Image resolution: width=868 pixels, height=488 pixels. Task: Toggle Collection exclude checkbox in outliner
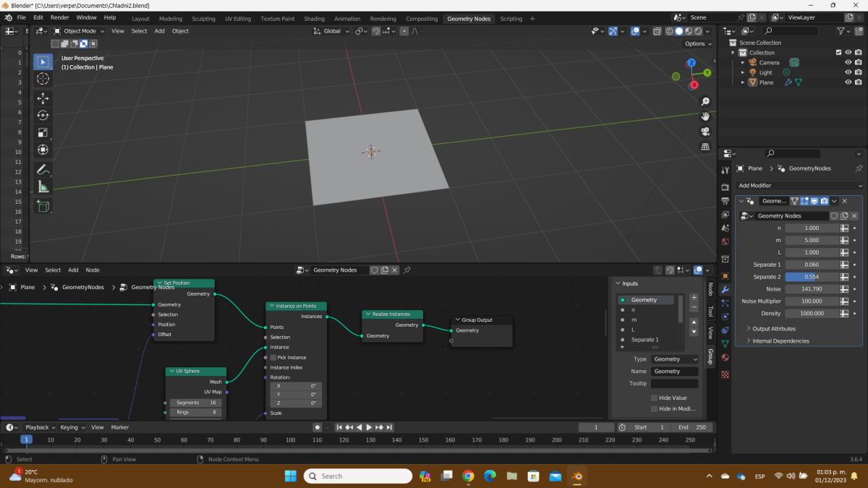tap(838, 53)
